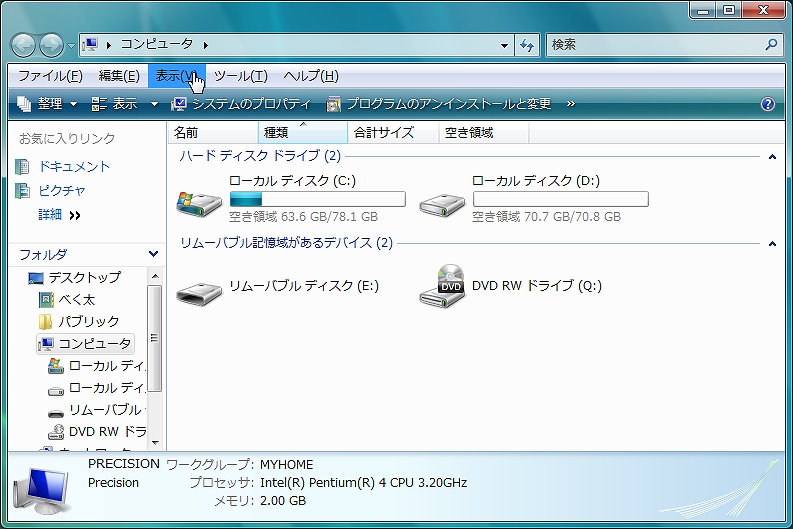Click the 検索 search input box

[x=655, y=45]
